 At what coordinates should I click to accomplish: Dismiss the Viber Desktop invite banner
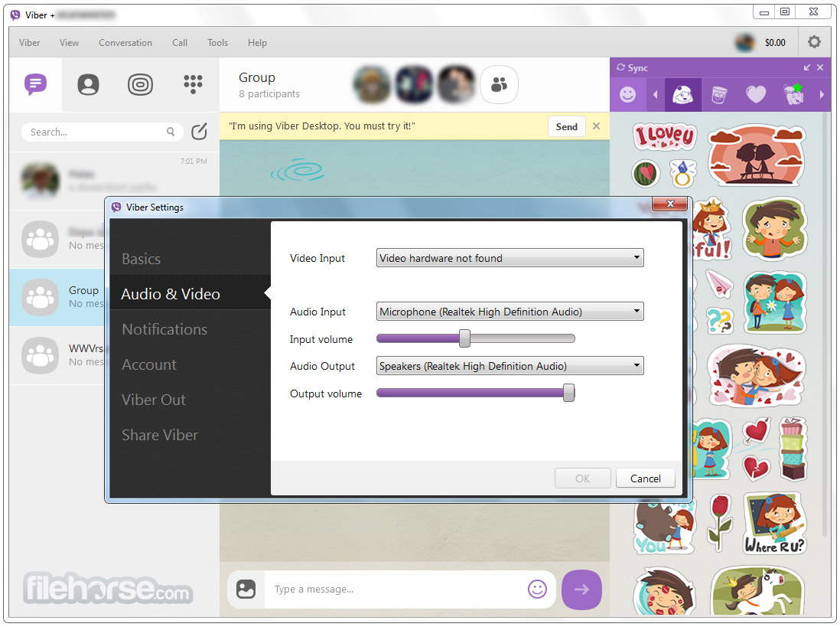point(596,126)
